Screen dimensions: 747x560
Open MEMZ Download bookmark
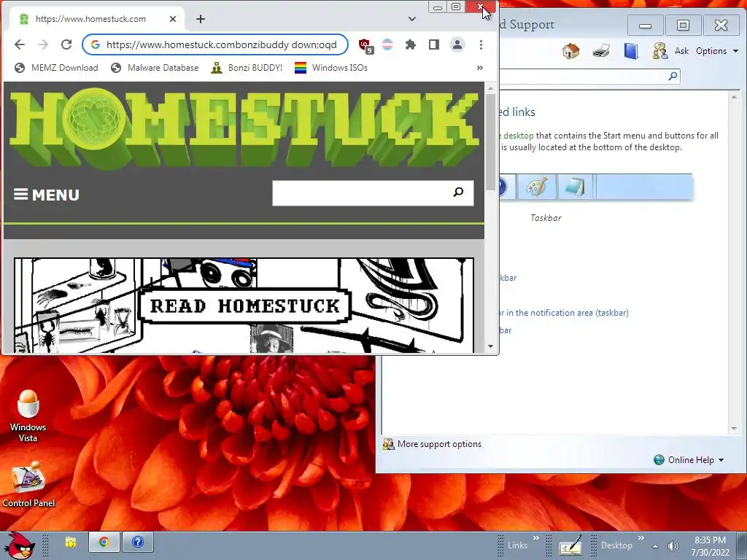56,68
